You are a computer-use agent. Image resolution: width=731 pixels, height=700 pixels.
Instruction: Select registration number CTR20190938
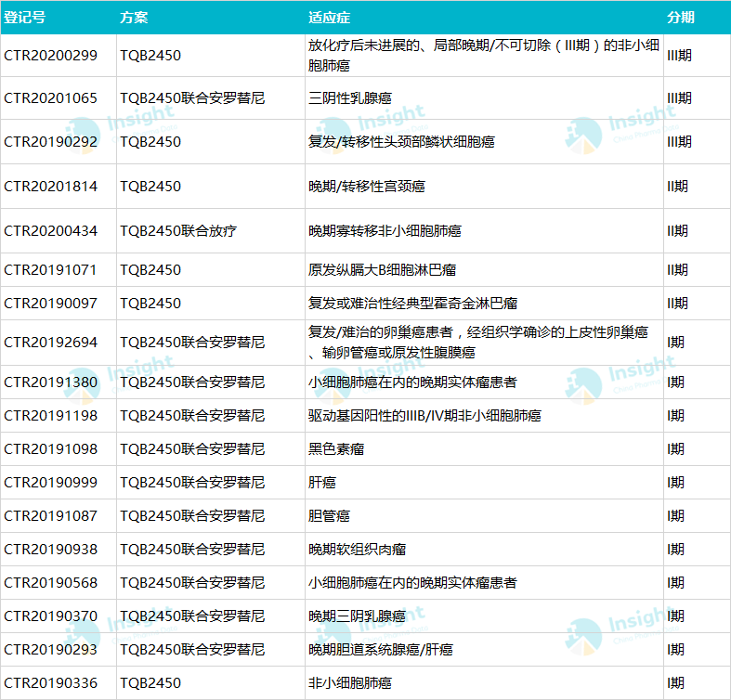pos(50,550)
